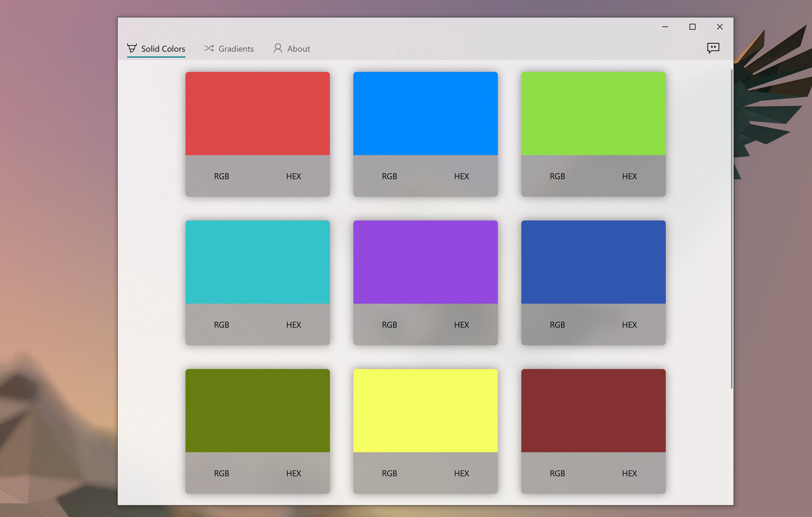
Task: Copy RGB value of the red card
Action: (221, 176)
